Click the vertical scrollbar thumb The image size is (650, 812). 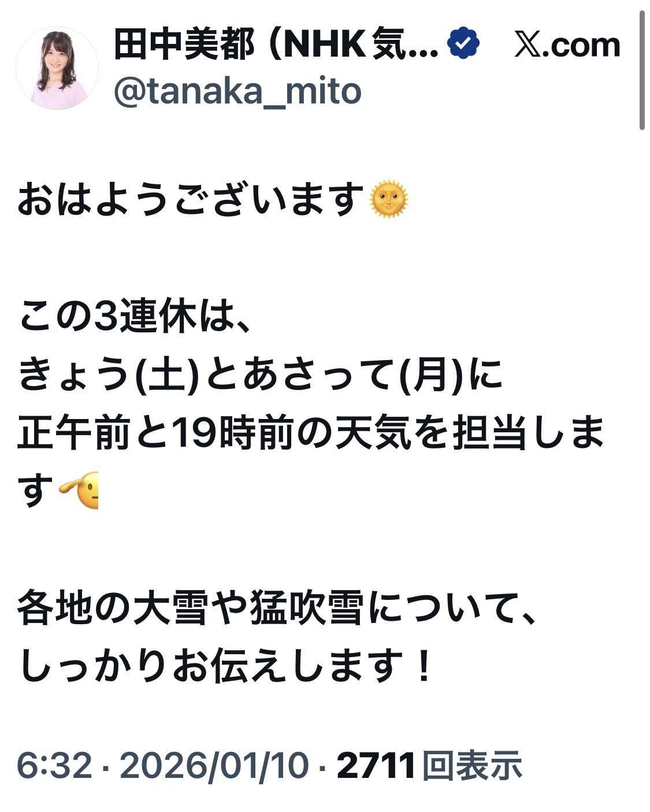pos(642,71)
